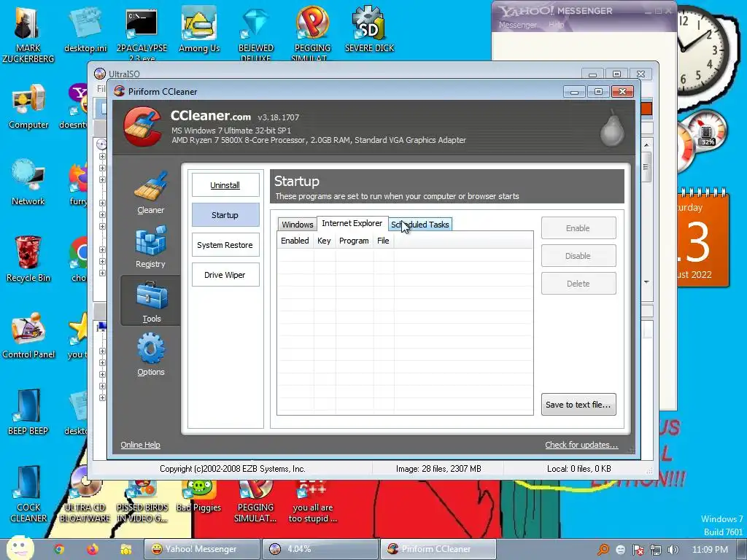Sort by the Key column header
The height and width of the screenshot is (560, 747).
pos(324,241)
